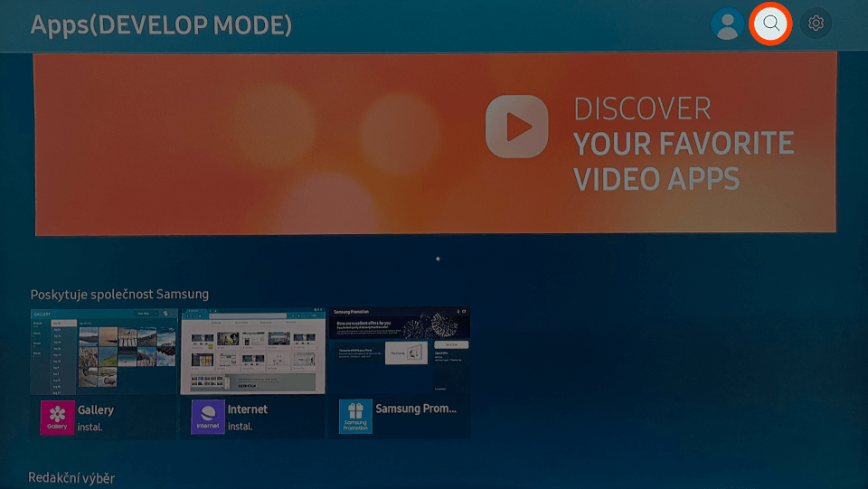Image resolution: width=868 pixels, height=489 pixels.
Task: Click the Internet app name label
Action: click(248, 409)
